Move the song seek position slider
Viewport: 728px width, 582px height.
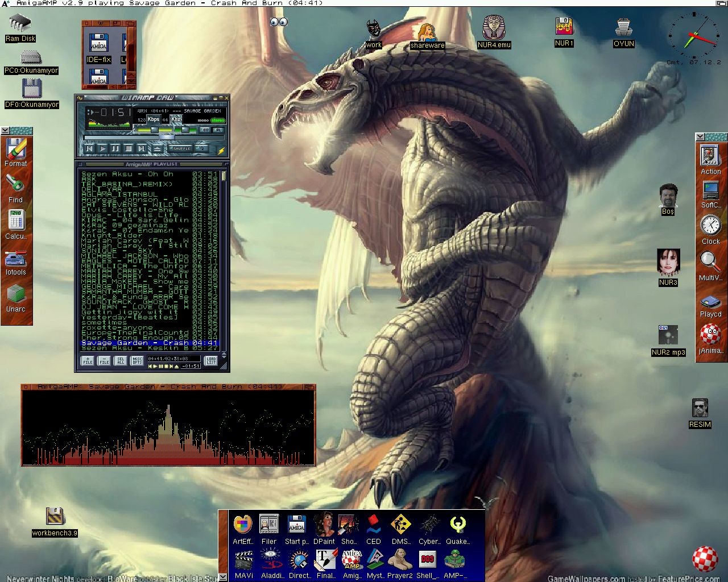coord(167,137)
